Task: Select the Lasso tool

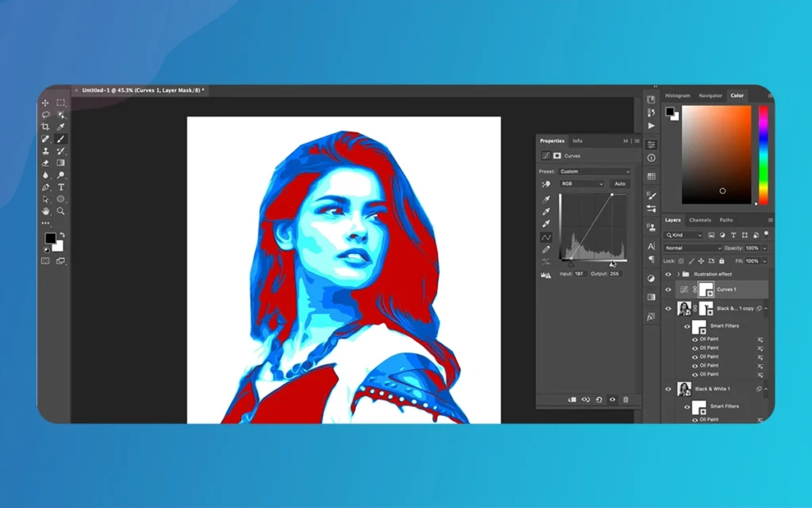Action: click(x=45, y=115)
